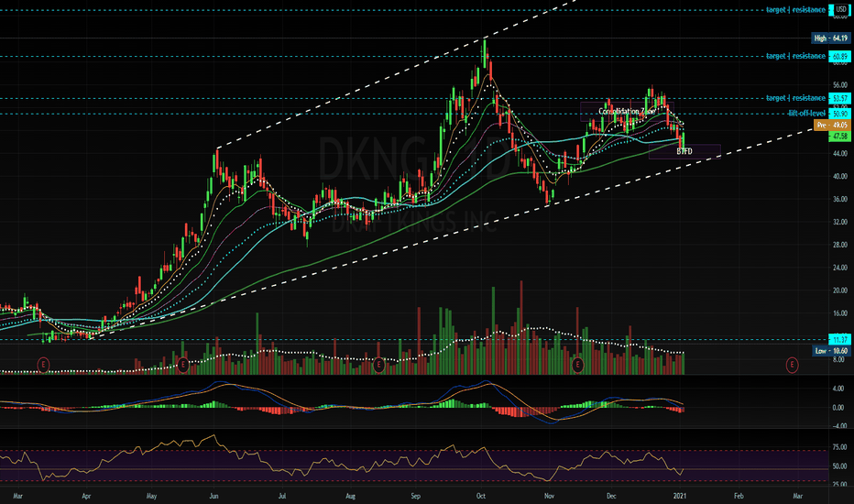Image resolution: width=854 pixels, height=504 pixels.
Task: Click the earnings E marker in mid-November
Action: [578, 365]
